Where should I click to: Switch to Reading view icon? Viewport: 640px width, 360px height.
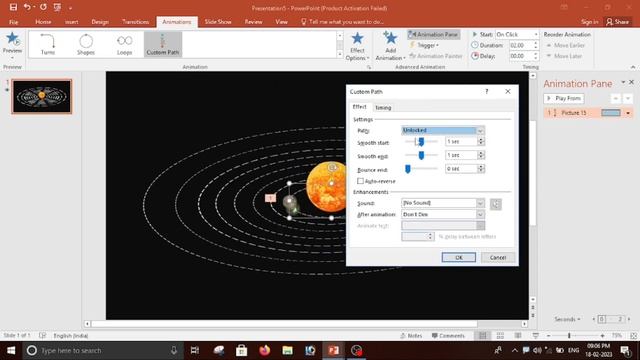[x=518, y=336]
